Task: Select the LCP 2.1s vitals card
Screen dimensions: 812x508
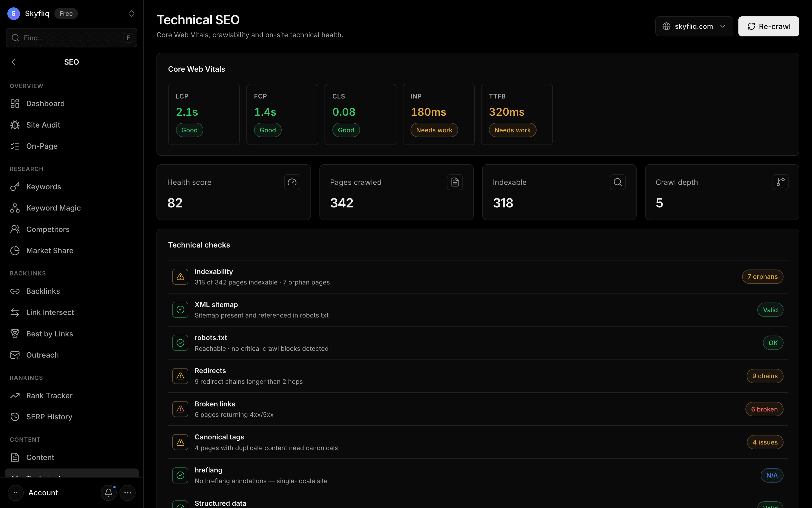Action: [x=204, y=115]
